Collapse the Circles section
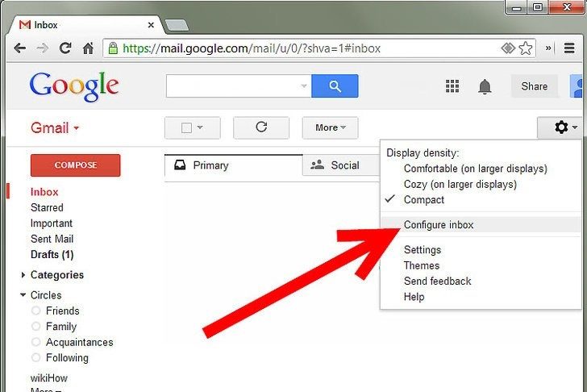The width and height of the screenshot is (587, 392). pyautogui.click(x=23, y=295)
